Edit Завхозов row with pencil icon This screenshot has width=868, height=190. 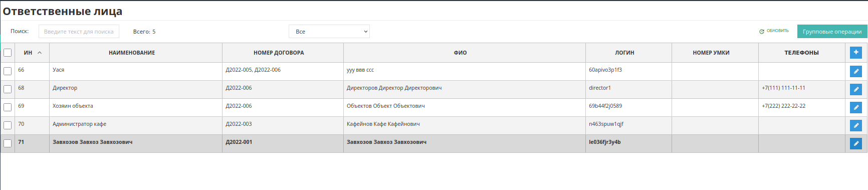pyautogui.click(x=856, y=143)
